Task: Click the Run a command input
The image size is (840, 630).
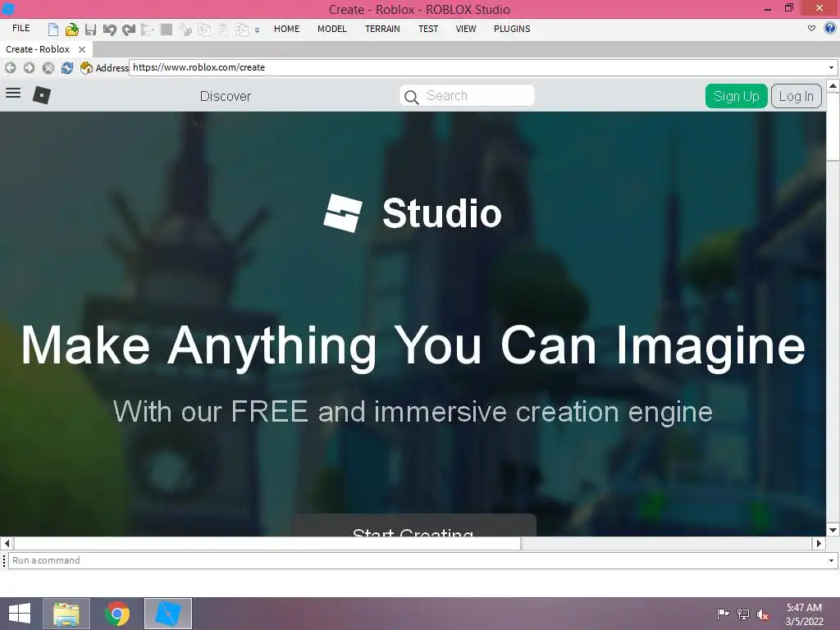Action: (x=418, y=560)
